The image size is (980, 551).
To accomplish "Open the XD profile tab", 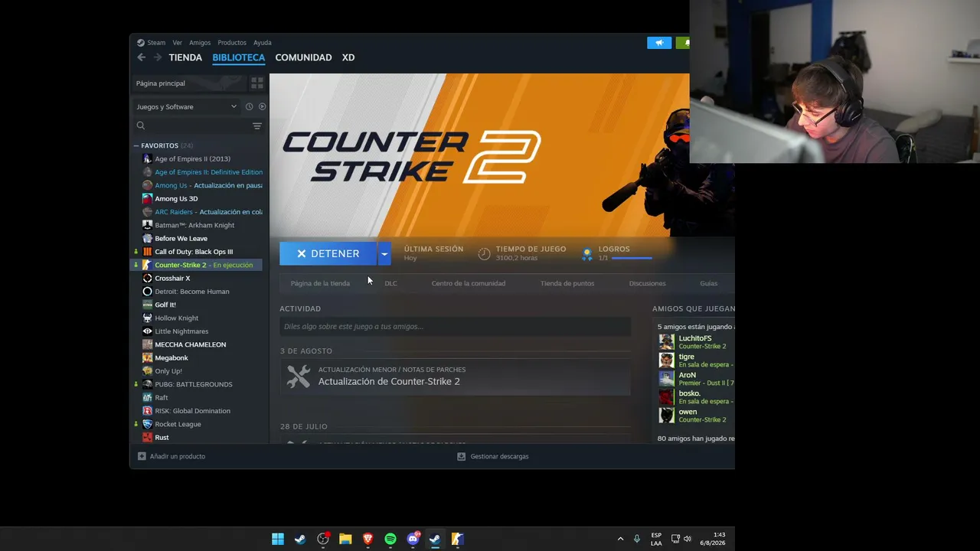I will pyautogui.click(x=348, y=57).
